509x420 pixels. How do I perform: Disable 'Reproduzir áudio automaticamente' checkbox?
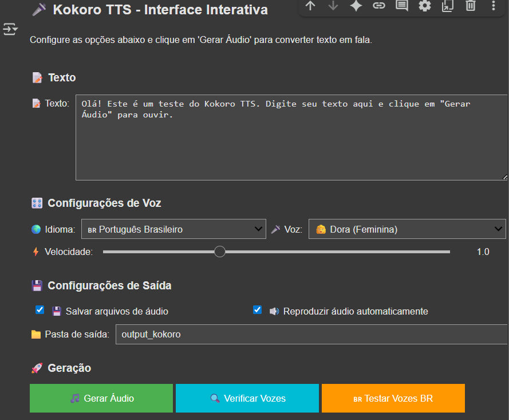tap(258, 310)
